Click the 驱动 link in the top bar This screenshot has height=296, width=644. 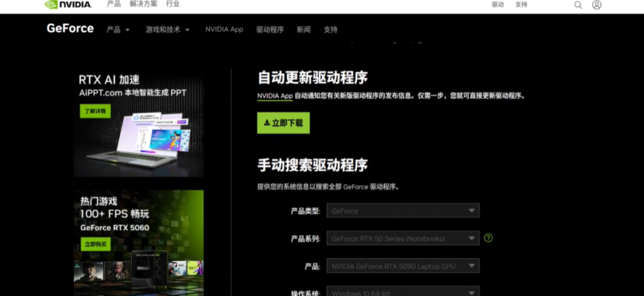click(x=497, y=4)
